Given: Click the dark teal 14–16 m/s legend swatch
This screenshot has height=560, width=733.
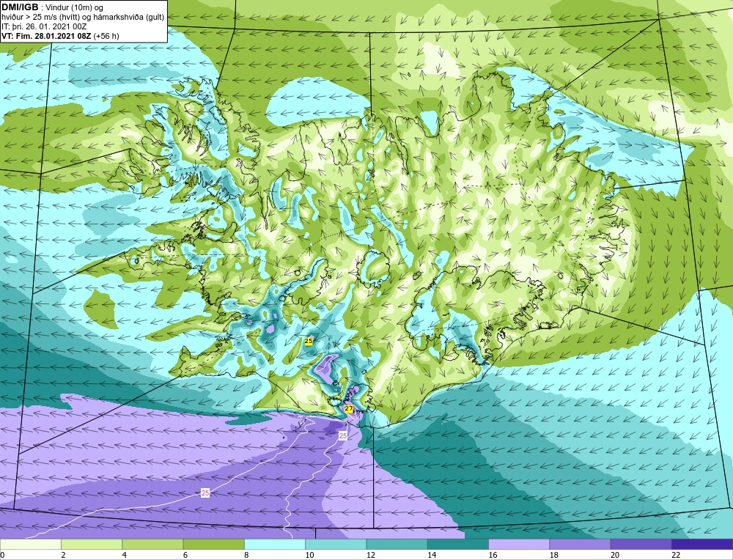Looking at the screenshot, I should pos(458,544).
